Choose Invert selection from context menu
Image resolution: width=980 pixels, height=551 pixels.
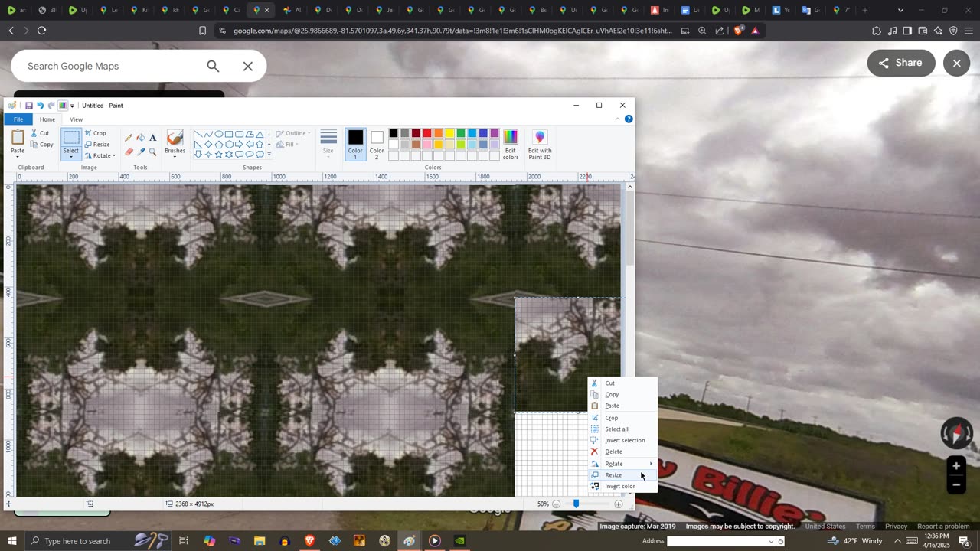coord(622,440)
